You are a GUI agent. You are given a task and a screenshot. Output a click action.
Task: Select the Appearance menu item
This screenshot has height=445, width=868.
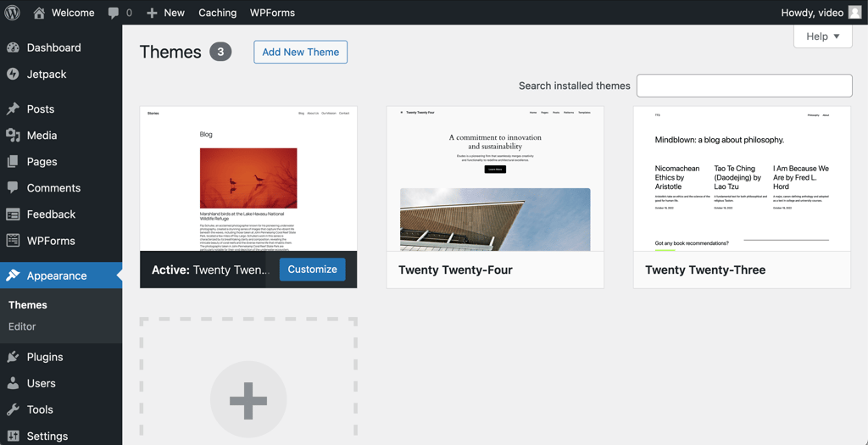(x=61, y=275)
